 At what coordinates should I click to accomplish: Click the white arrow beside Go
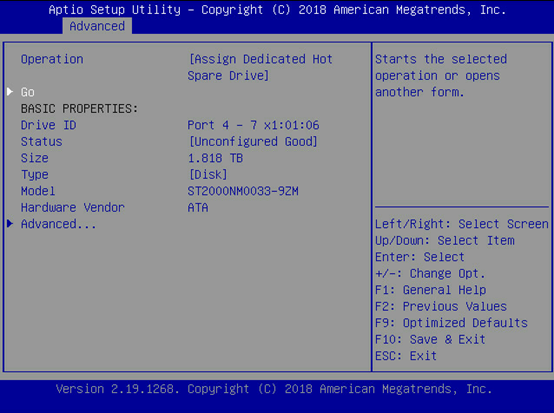[10, 92]
